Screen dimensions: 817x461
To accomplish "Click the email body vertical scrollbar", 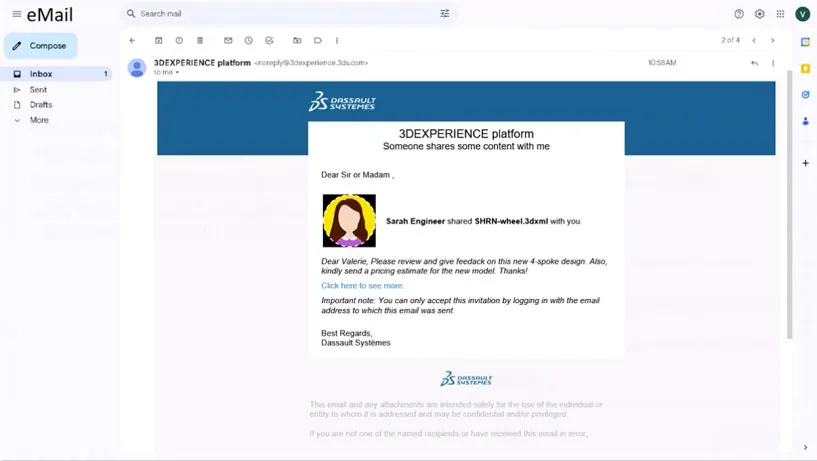I will point(789,205).
